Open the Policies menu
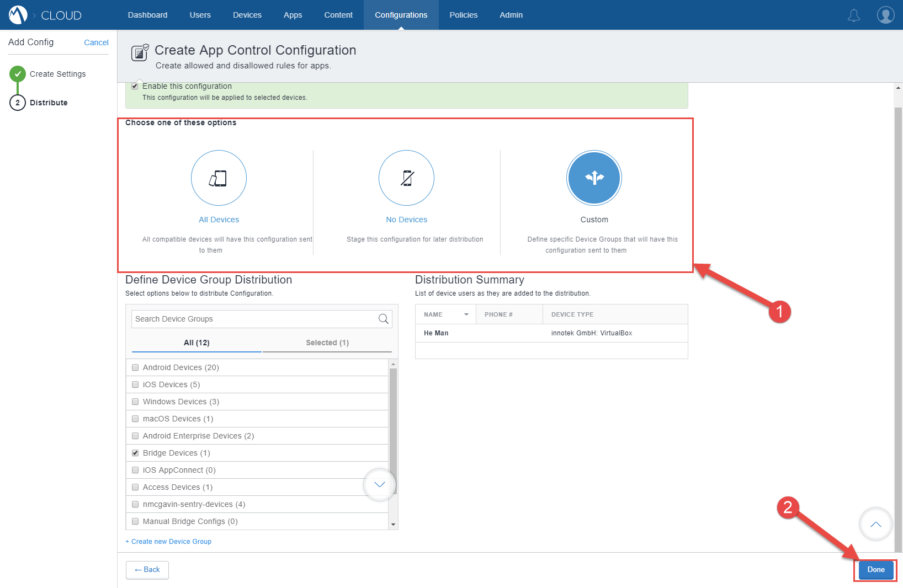903x588 pixels. pos(463,15)
